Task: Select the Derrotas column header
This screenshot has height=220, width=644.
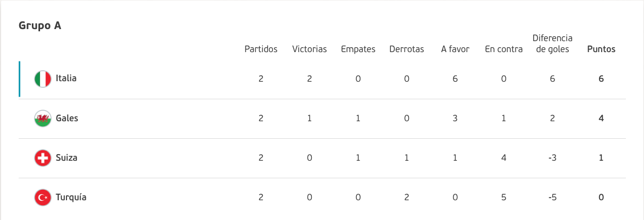Action: [407, 49]
